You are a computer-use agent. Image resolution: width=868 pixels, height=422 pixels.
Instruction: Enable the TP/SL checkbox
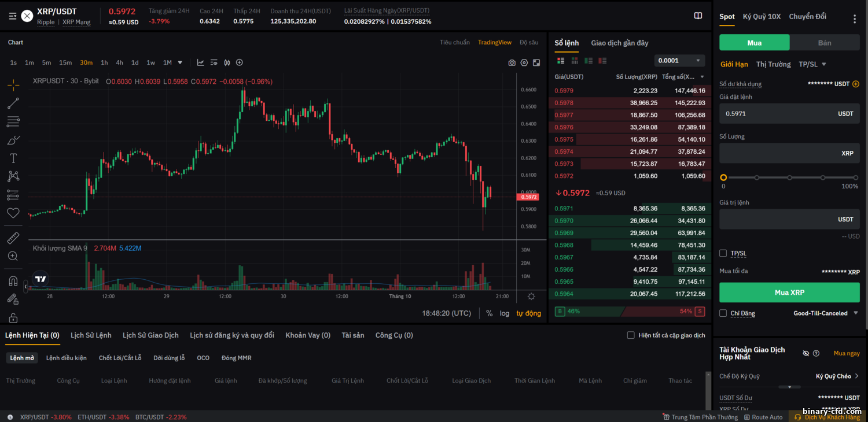click(723, 253)
